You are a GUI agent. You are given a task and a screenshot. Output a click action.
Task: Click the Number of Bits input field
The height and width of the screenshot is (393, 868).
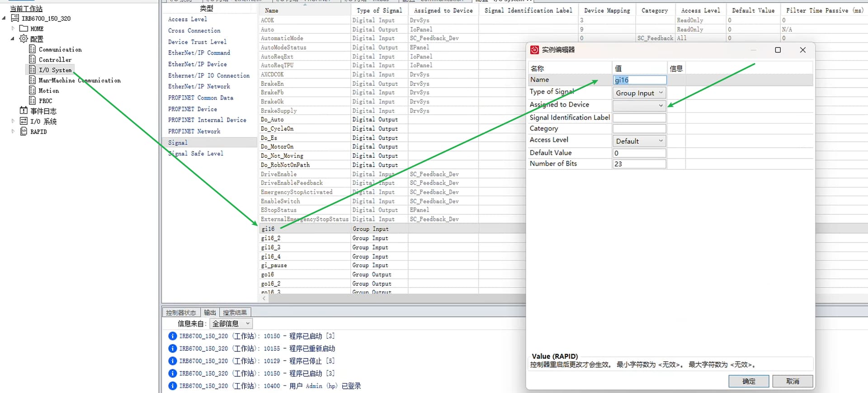pyautogui.click(x=639, y=164)
